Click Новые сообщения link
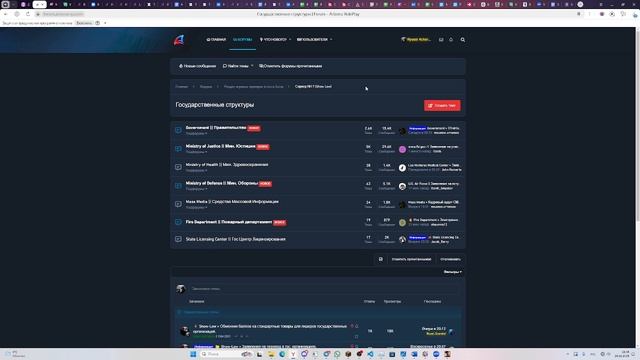 coord(198,66)
